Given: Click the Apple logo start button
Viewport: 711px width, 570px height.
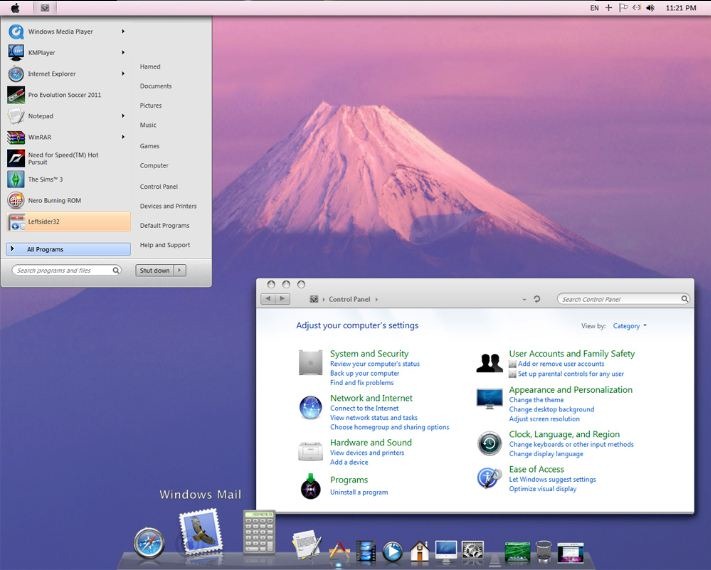Looking at the screenshot, I should 15,8.
